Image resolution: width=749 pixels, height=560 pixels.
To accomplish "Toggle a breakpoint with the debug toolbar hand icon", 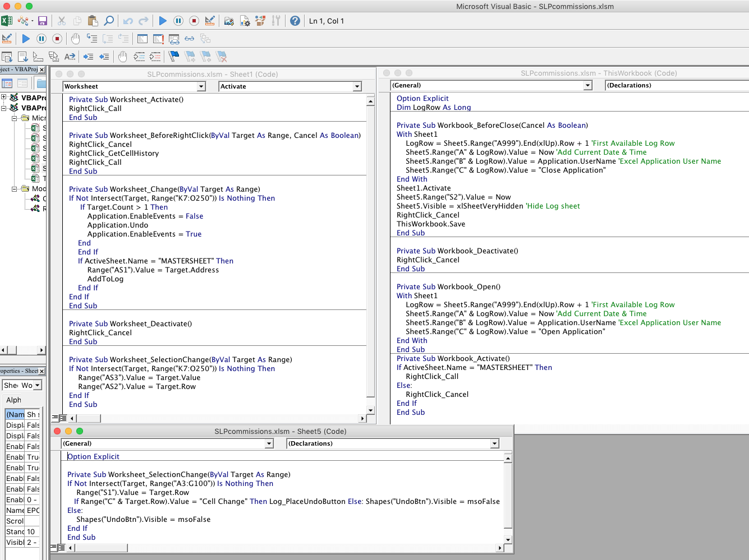I will [75, 39].
